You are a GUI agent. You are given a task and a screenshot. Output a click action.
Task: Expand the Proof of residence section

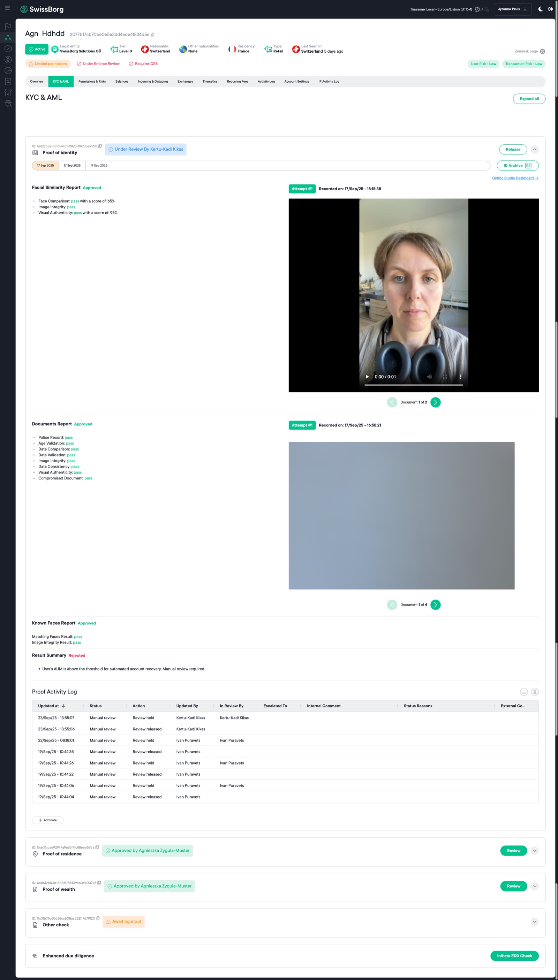(535, 851)
